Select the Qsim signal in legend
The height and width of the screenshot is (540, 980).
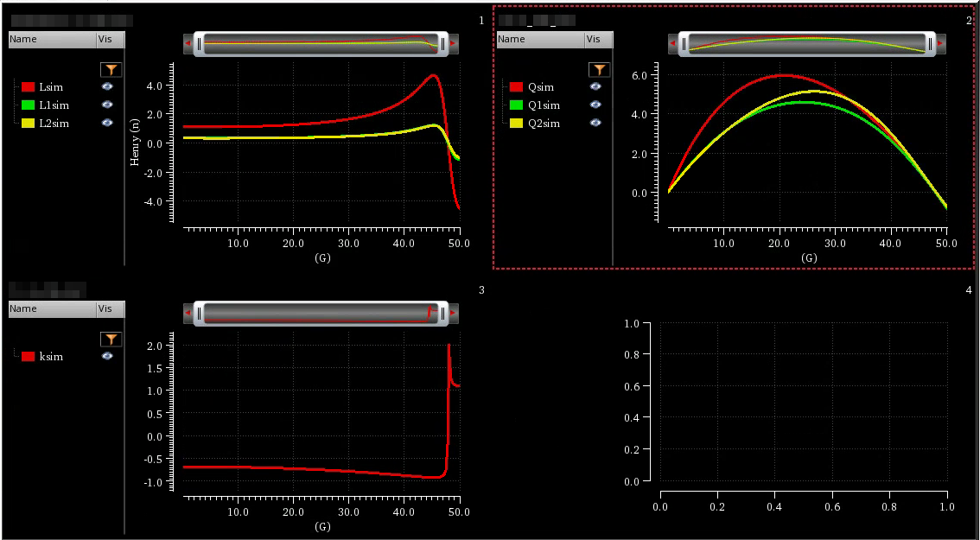pyautogui.click(x=540, y=87)
